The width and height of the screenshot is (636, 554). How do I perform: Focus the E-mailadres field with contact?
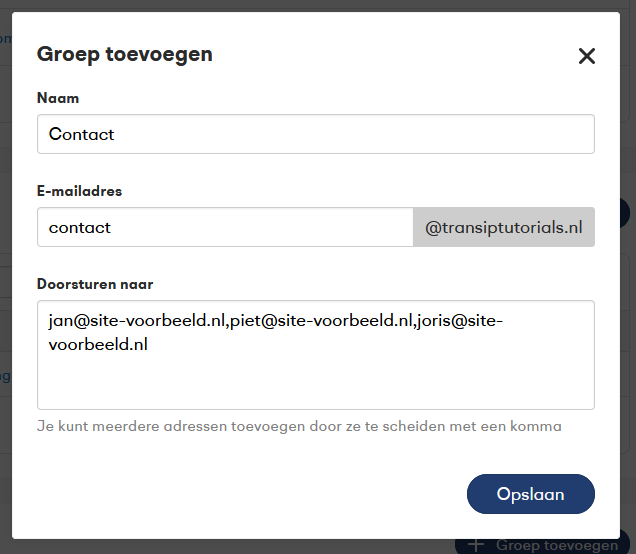(x=225, y=227)
